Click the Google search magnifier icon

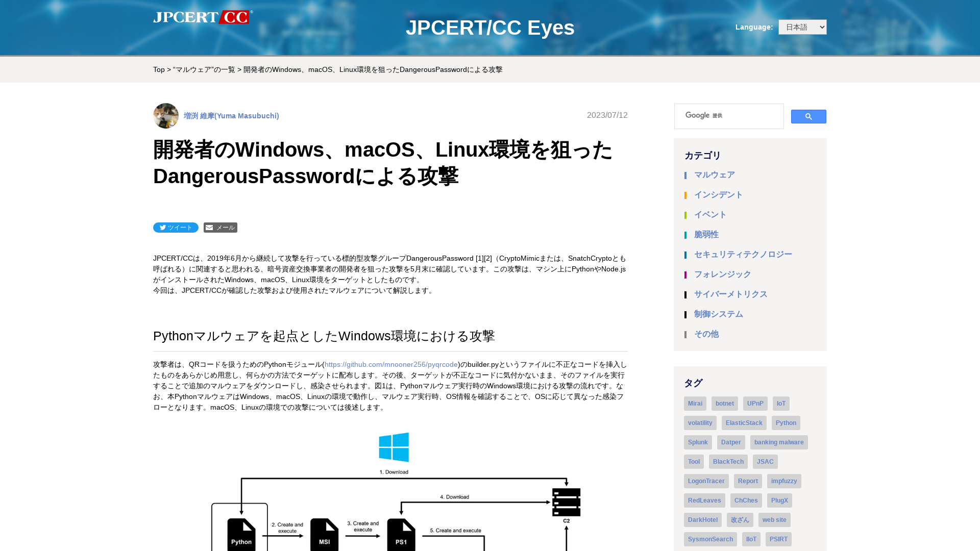[807, 116]
